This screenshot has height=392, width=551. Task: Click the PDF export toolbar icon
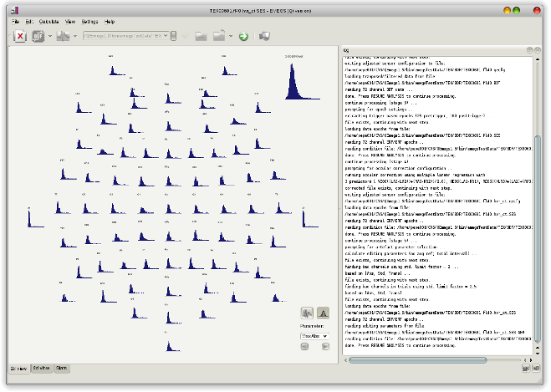coord(38,36)
